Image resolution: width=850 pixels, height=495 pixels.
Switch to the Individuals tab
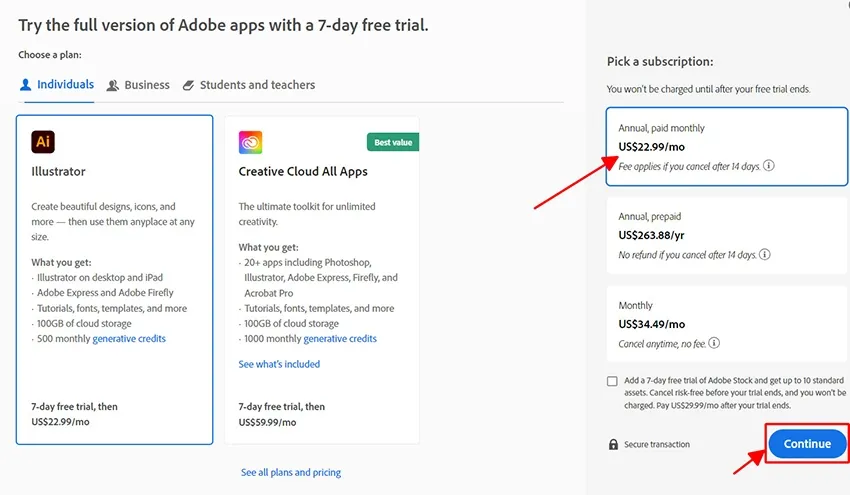click(56, 85)
